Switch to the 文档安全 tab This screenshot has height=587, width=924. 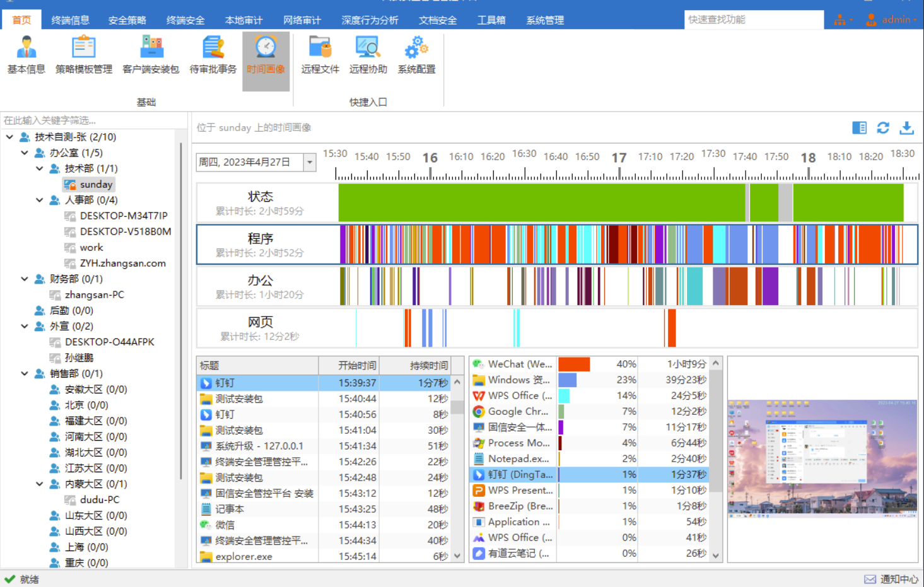click(x=437, y=20)
